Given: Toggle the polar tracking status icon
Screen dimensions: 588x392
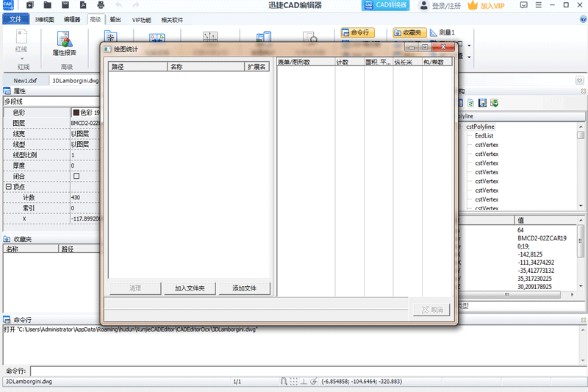Looking at the screenshot, I should pos(314,382).
